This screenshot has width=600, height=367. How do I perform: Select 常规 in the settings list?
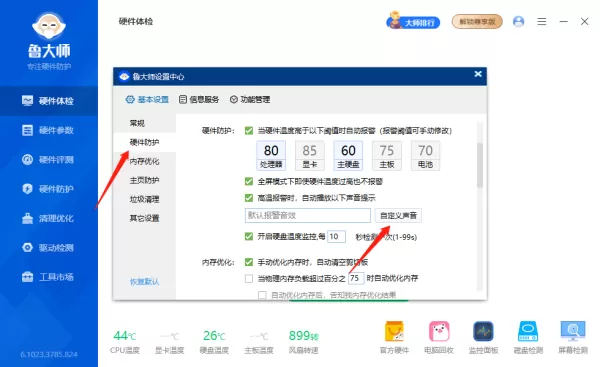(x=144, y=123)
